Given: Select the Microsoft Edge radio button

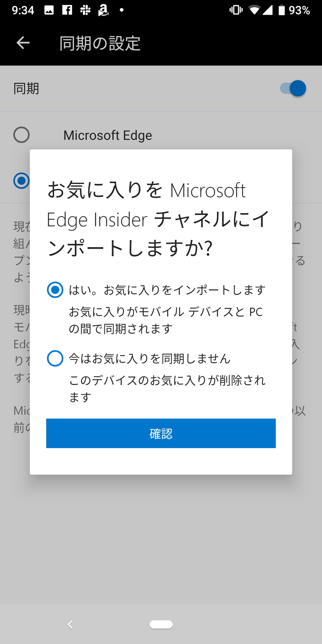Looking at the screenshot, I should (x=21, y=135).
